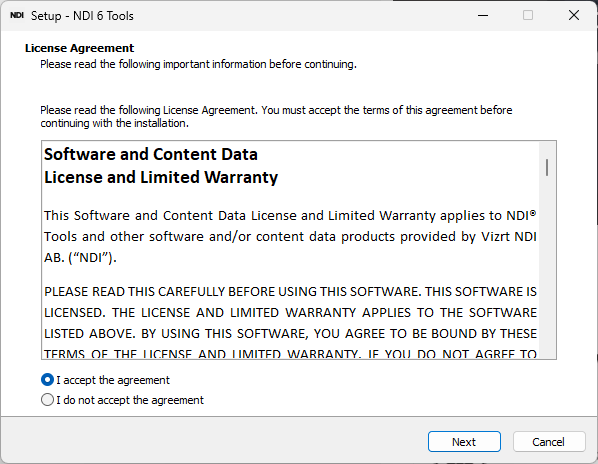Image resolution: width=598 pixels, height=464 pixels.
Task: Choose the "I do not accept the agreement" radio
Action: pyautogui.click(x=47, y=400)
